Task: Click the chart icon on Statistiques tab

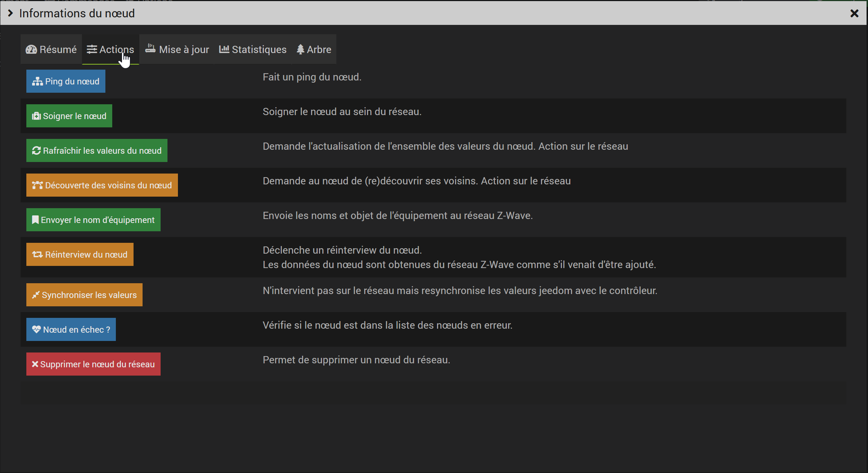Action: tap(224, 49)
